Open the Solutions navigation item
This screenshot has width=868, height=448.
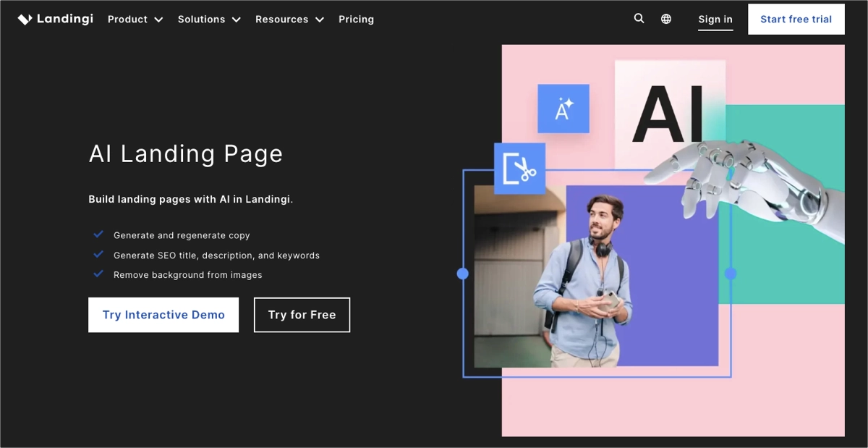coord(201,20)
